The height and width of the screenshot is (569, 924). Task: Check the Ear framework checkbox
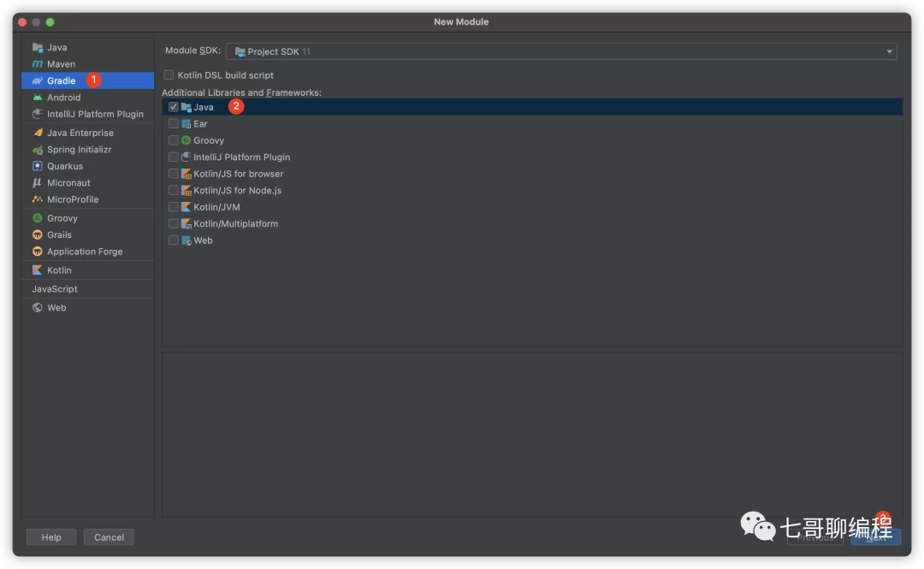(173, 124)
